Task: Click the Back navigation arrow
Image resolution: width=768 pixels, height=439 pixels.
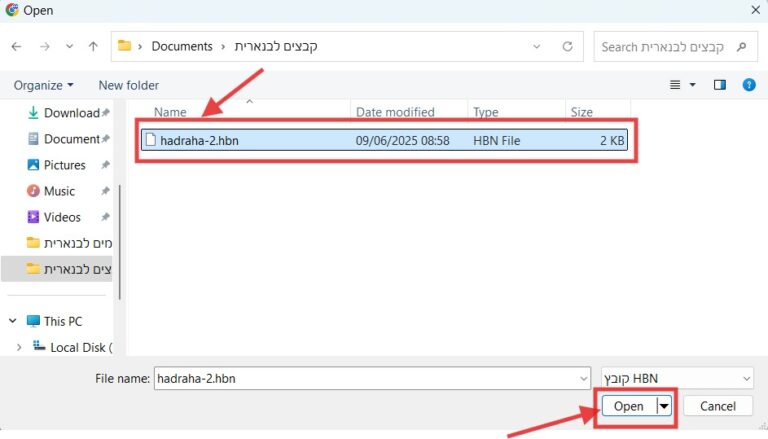Action: [x=16, y=46]
